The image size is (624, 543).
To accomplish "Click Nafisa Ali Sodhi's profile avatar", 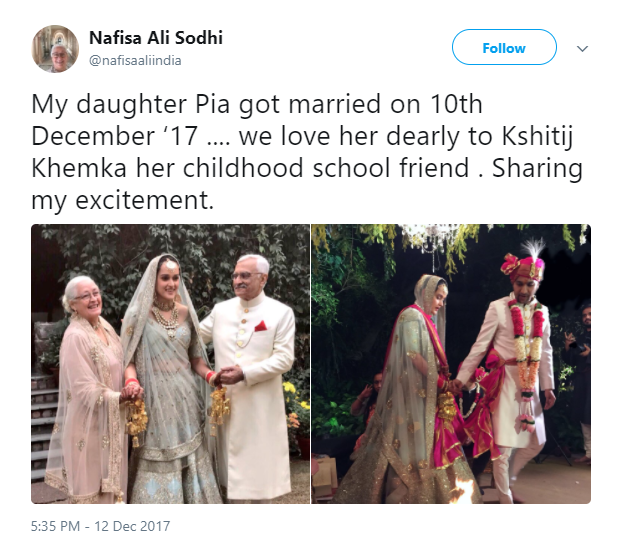I will tap(56, 49).
